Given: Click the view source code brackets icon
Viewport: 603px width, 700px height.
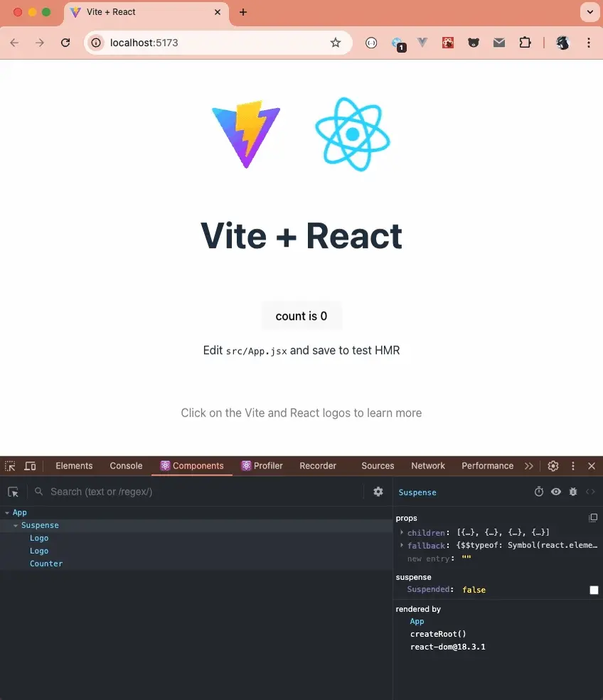Looking at the screenshot, I should click(590, 492).
